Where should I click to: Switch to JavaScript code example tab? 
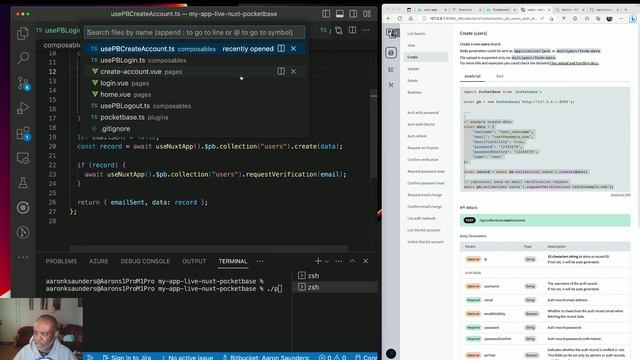473,76
